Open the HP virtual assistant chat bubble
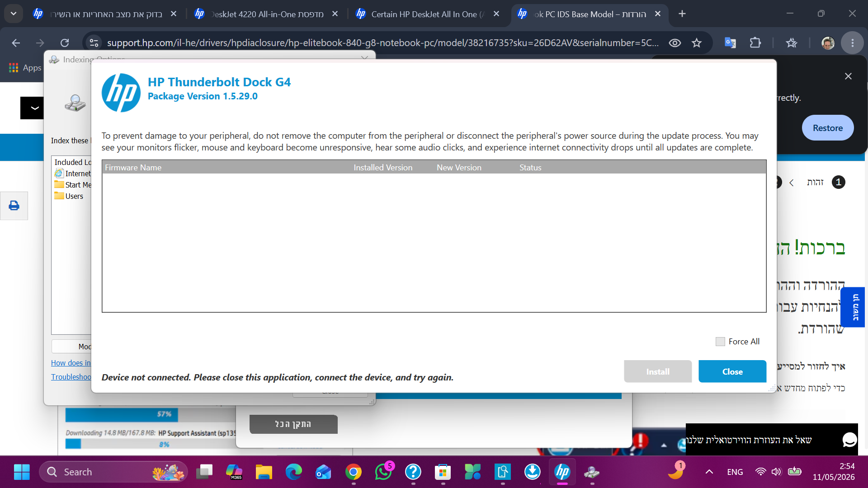 [x=849, y=440]
